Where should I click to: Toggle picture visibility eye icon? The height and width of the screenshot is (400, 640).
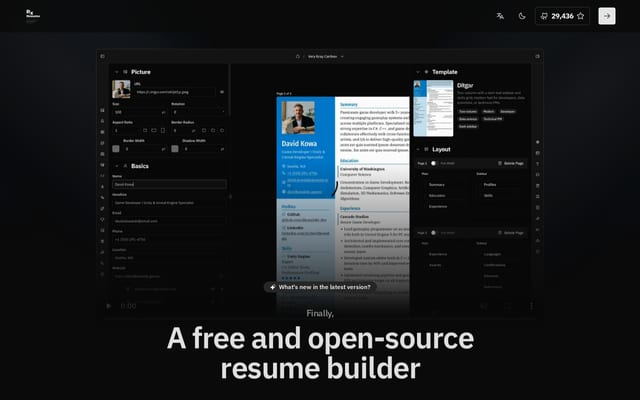click(222, 92)
